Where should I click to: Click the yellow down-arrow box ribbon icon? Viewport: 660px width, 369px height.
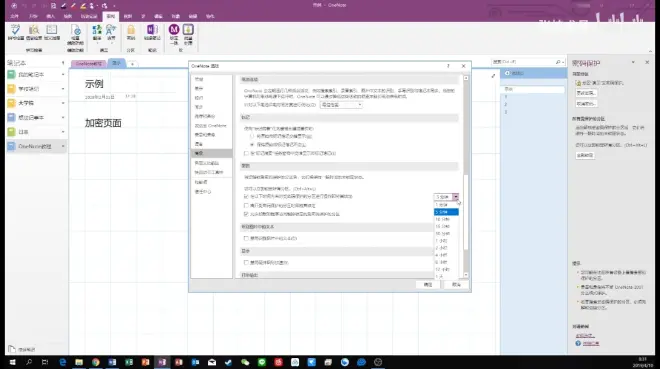pos(188,30)
